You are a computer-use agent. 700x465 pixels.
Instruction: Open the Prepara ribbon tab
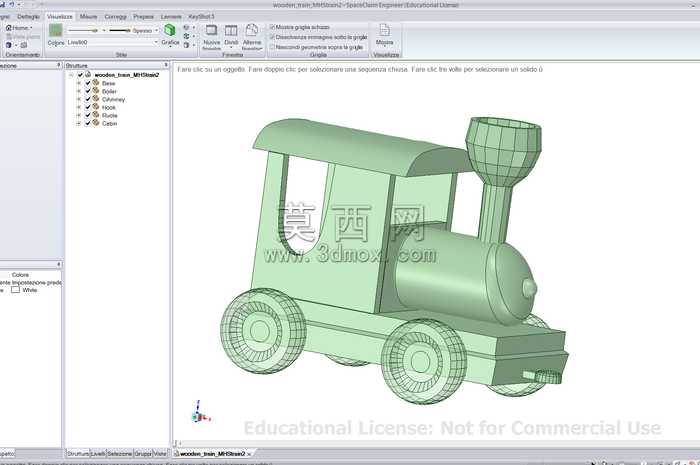[x=143, y=17]
